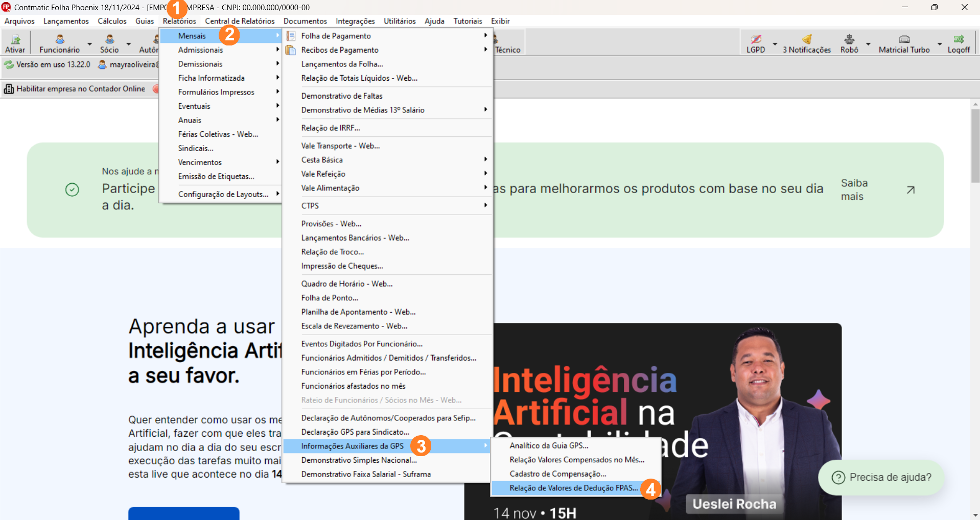The image size is (980, 520).
Task: Select Folha de Ponto entry
Action: pos(388,298)
